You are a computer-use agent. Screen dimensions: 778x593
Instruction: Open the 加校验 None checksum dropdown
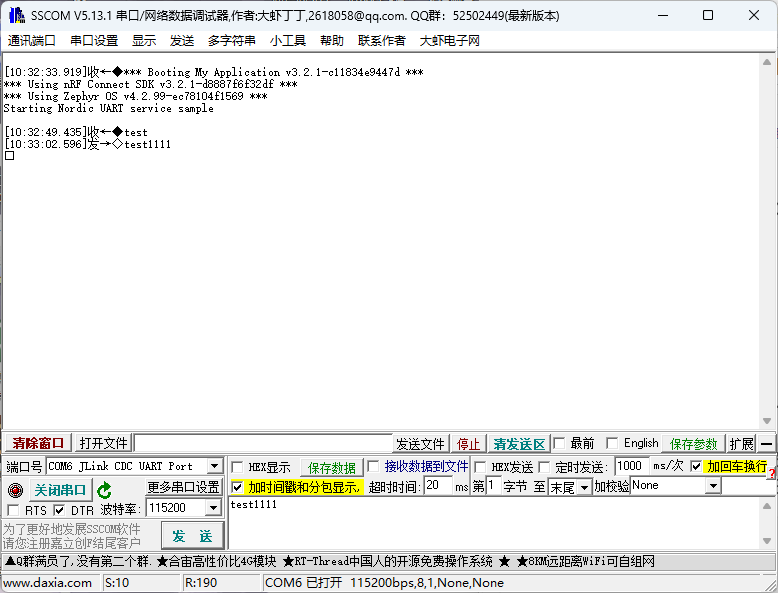(x=713, y=485)
